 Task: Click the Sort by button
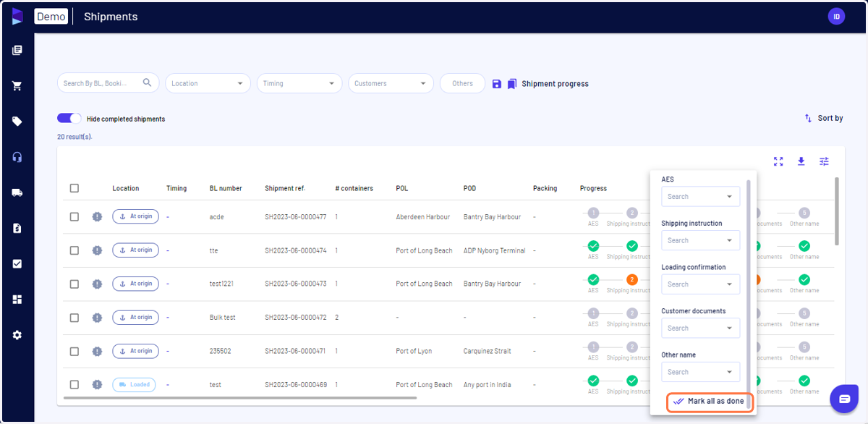823,118
